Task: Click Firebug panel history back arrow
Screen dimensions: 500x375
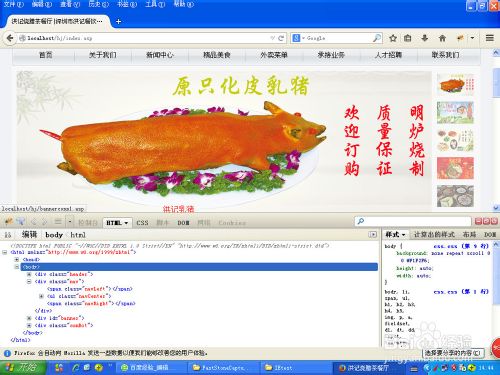Action: 33,222
